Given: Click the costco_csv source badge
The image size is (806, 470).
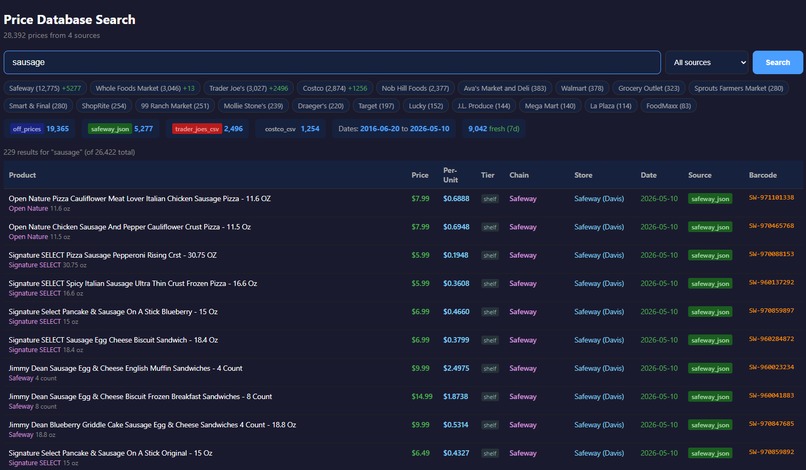Looking at the screenshot, I should coord(280,129).
